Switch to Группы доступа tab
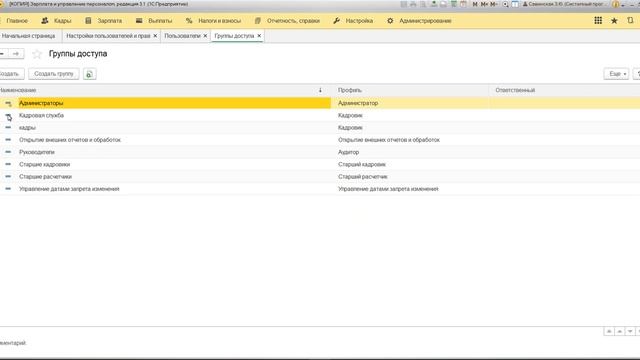Image resolution: width=640 pixels, height=360 pixels. (234, 36)
